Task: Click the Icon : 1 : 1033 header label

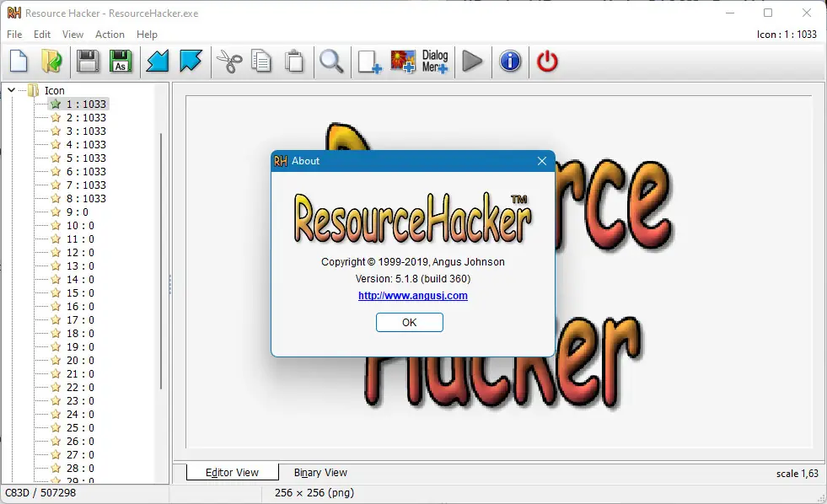Action: pyautogui.click(x=787, y=35)
